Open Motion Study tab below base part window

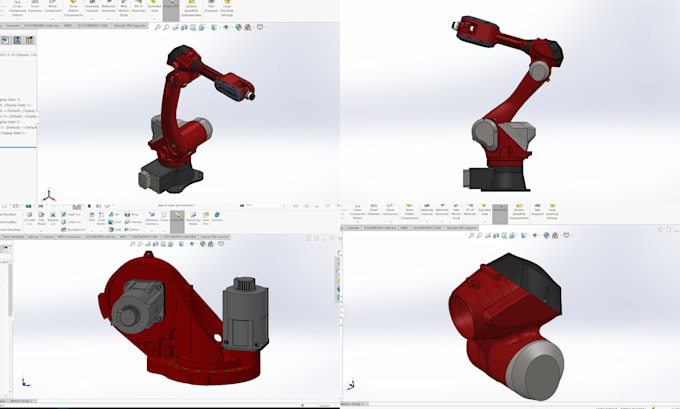click(23, 401)
